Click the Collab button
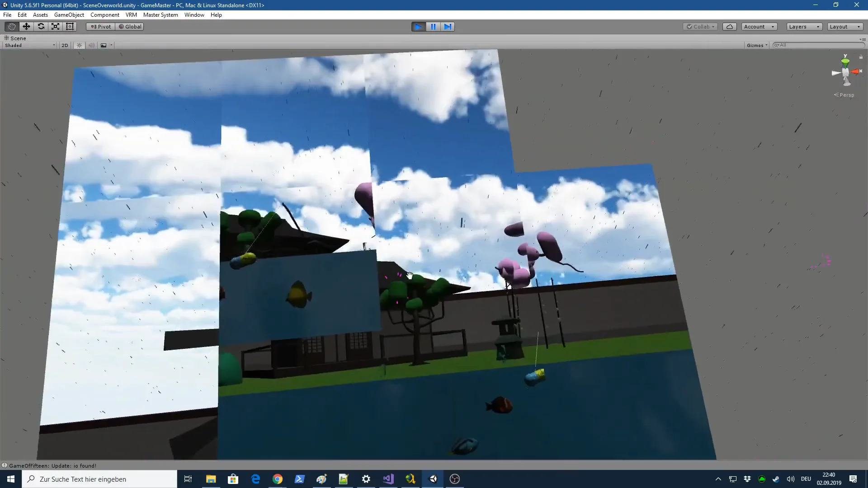This screenshot has height=488, width=868. 700,26
